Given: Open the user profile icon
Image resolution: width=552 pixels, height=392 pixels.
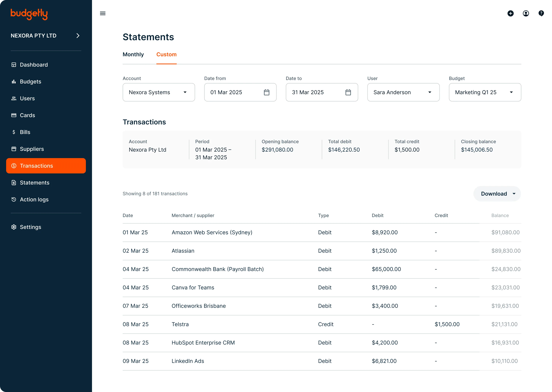Looking at the screenshot, I should point(526,14).
